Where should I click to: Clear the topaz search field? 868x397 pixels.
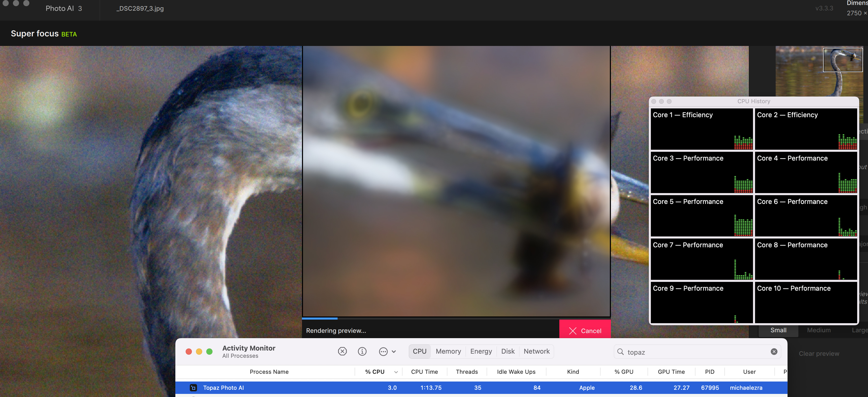[774, 352]
